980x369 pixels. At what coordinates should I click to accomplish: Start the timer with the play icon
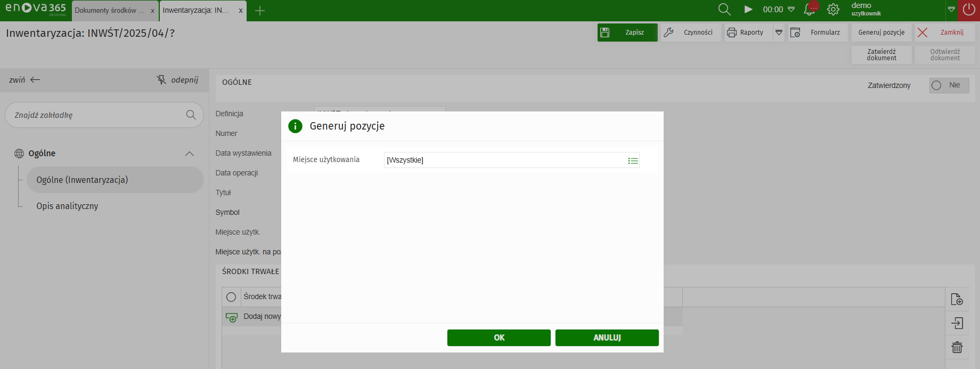tap(748, 10)
